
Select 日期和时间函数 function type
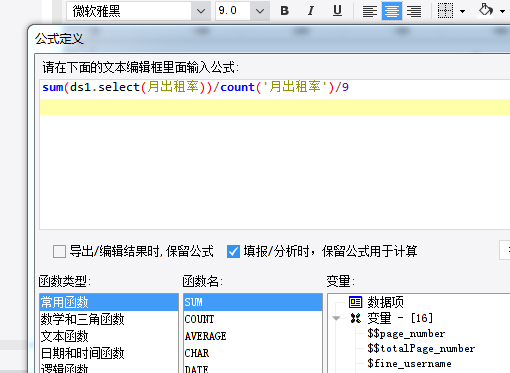pos(109,353)
